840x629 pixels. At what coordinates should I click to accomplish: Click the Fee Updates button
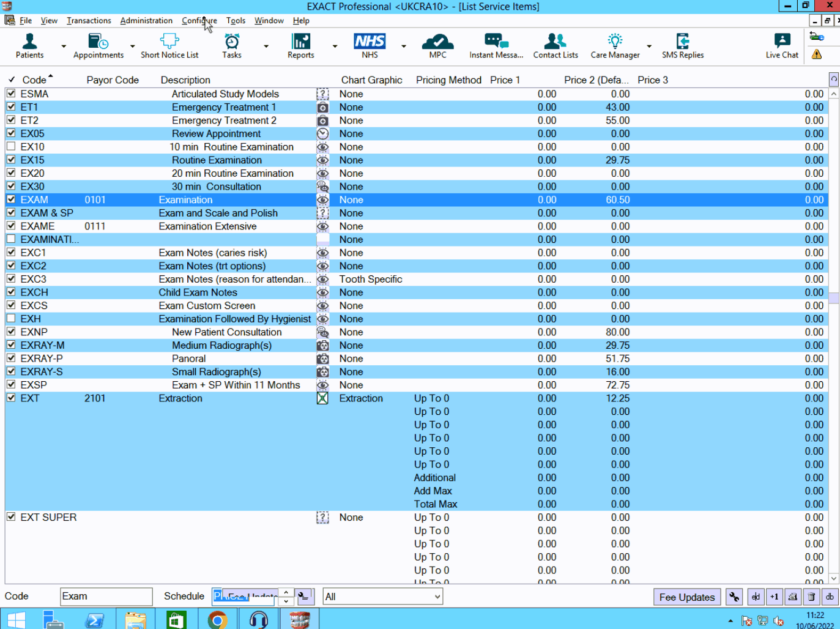tap(686, 597)
